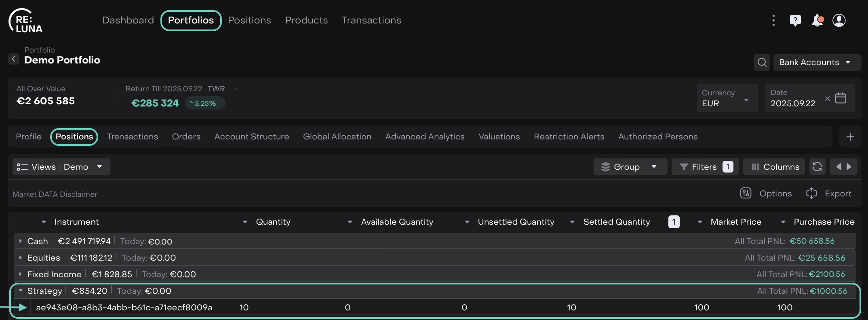The image size is (868, 320).
Task: Open the user profile avatar icon
Action: pyautogui.click(x=839, y=20)
